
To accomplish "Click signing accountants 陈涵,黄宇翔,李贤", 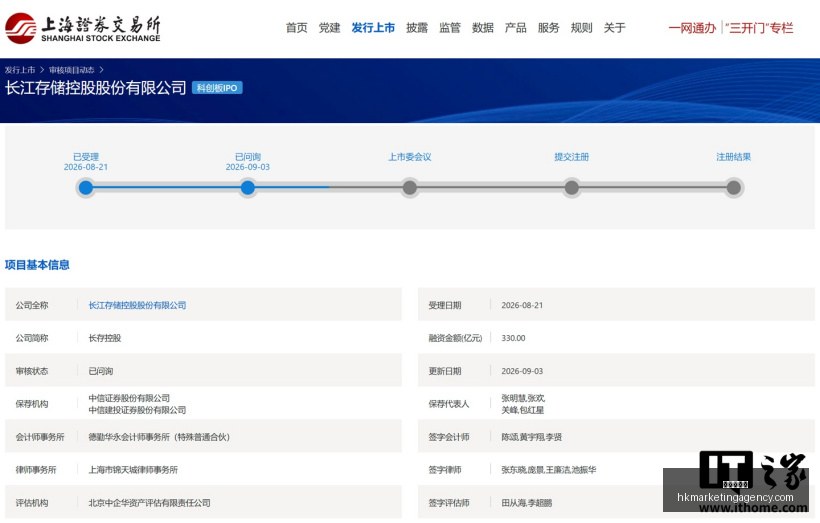I will click(x=531, y=437).
